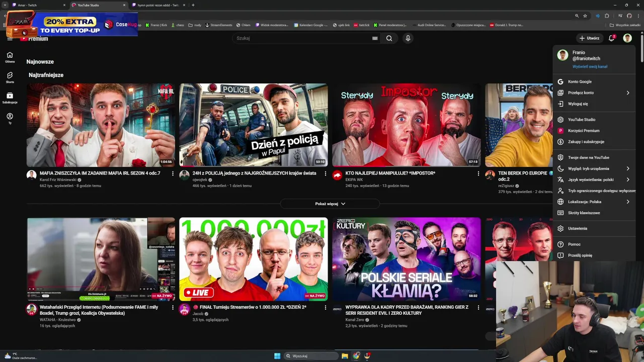Click the magnifier search button
Screen dimensions: 644x362
[x=389, y=38]
